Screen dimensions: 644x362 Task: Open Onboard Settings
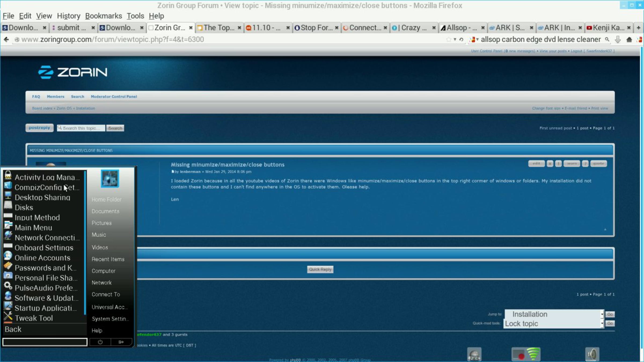(x=44, y=248)
